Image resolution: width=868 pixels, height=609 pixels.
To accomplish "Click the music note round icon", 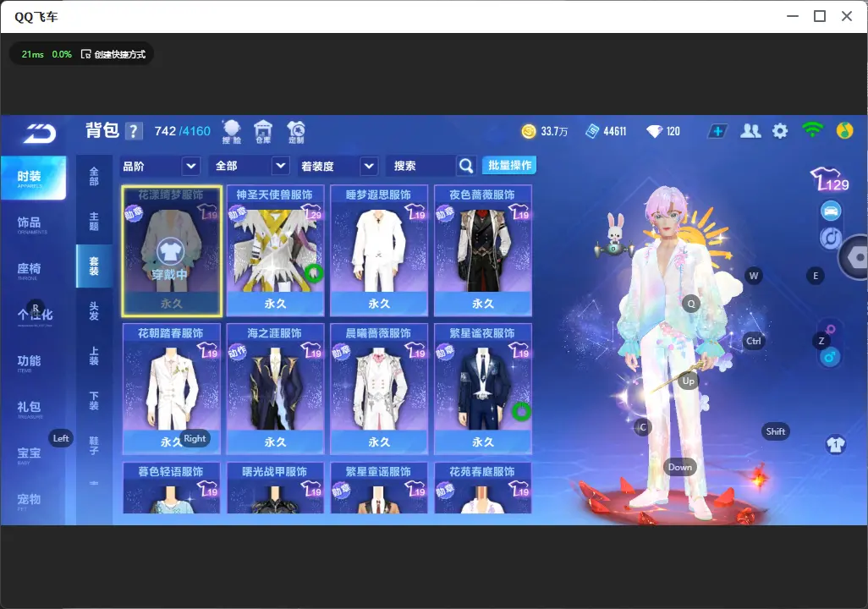I will [x=831, y=238].
